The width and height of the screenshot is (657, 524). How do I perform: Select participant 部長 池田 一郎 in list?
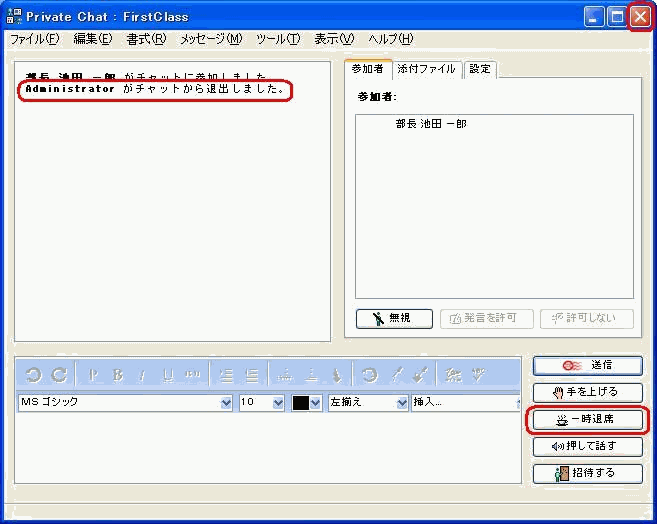[430, 124]
